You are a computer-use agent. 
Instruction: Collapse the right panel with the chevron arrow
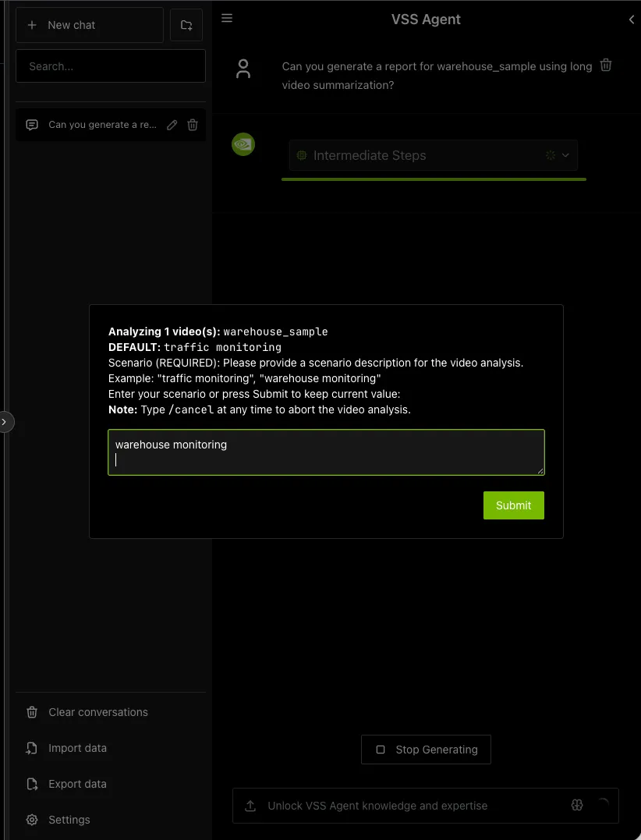click(x=632, y=19)
